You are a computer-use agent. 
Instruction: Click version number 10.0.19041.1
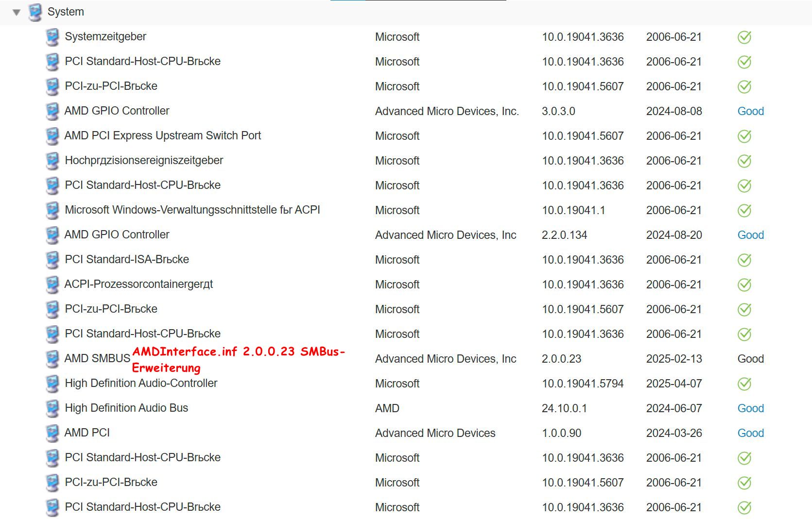click(x=573, y=210)
